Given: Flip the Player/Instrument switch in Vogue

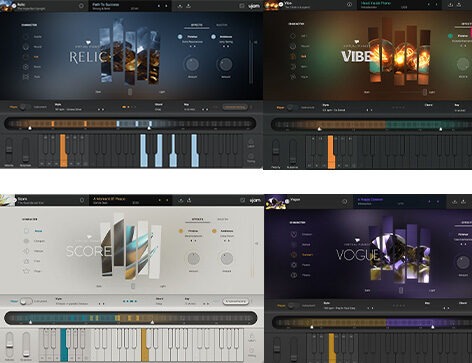Looking at the screenshot, I should pyautogui.click(x=293, y=305).
